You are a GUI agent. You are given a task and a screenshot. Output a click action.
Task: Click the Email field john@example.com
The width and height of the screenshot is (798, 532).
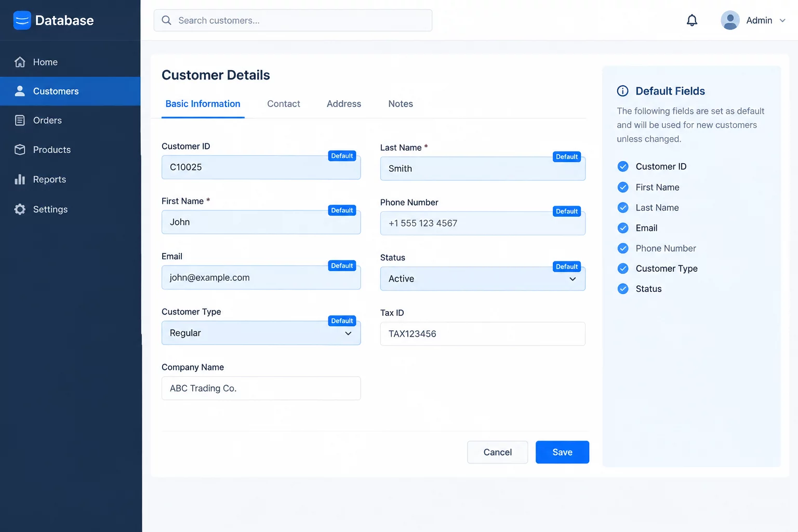click(261, 277)
